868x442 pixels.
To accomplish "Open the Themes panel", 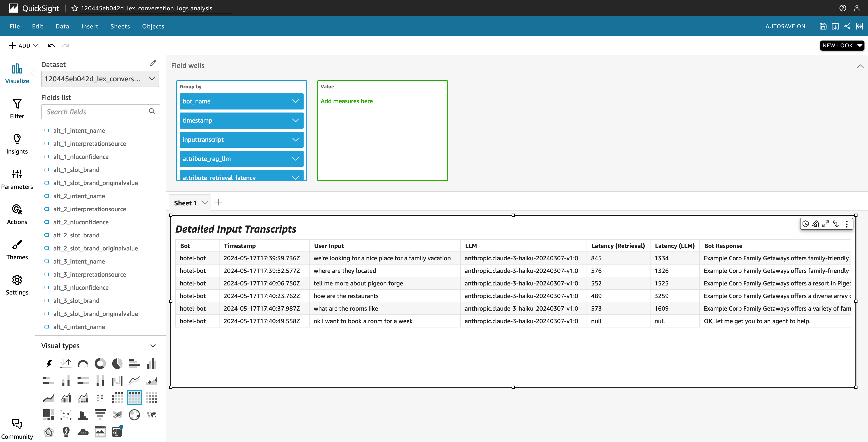I will click(17, 249).
